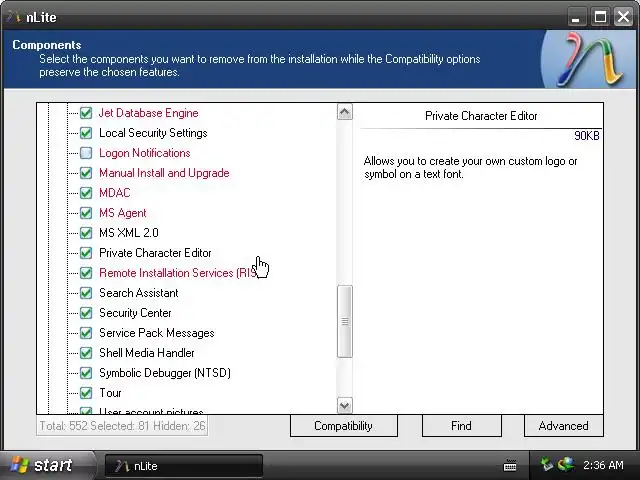This screenshot has width=640, height=480.
Task: Check the Logon Notifications checkbox
Action: 86,153
